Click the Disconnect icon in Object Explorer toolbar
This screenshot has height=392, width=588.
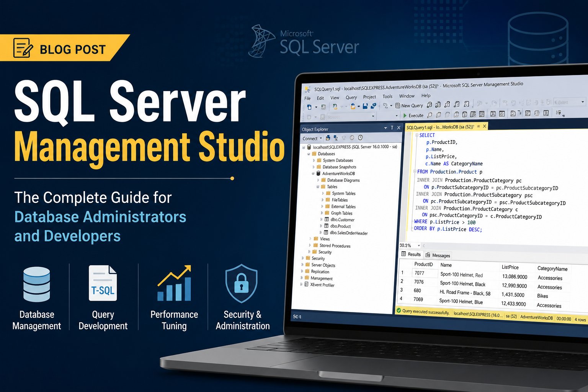click(336, 138)
